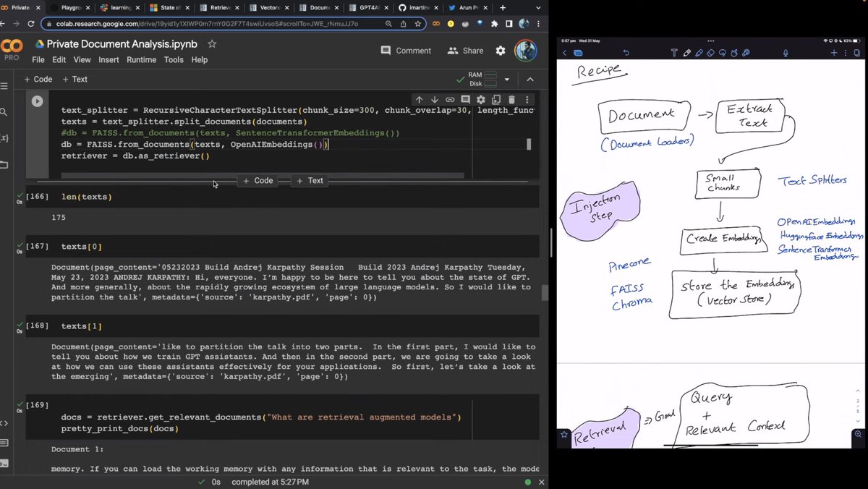Image resolution: width=868 pixels, height=489 pixels.
Task: Run the current code cell
Action: 36,101
